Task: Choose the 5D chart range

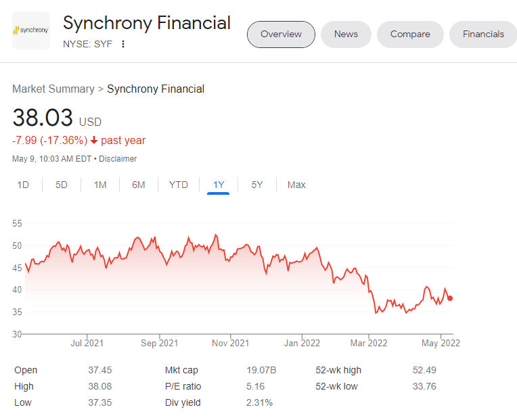Action: 62,185
